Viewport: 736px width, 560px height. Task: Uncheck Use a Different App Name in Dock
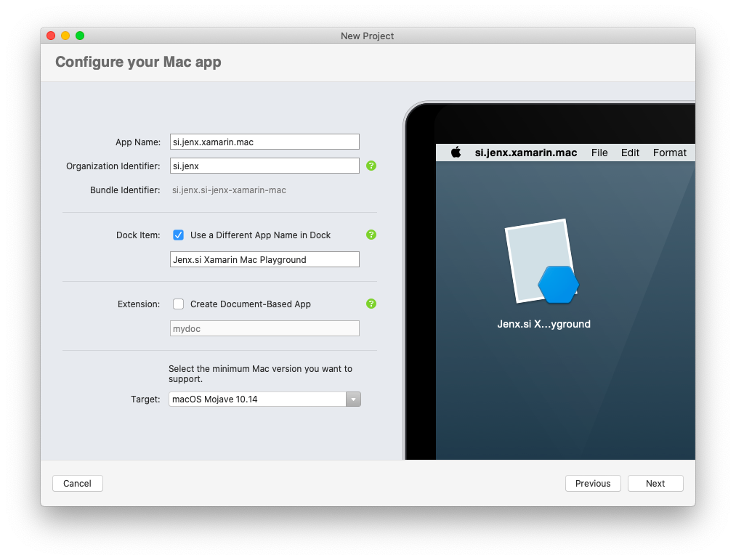coord(178,235)
